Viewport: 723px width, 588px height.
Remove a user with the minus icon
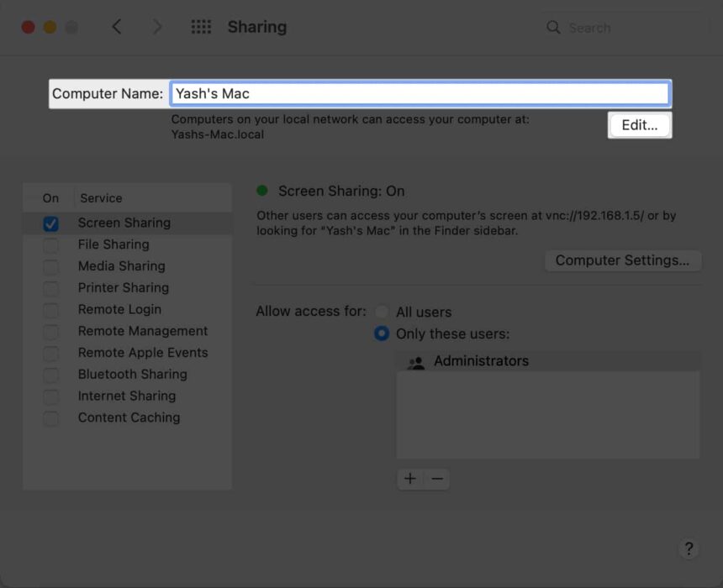(436, 479)
